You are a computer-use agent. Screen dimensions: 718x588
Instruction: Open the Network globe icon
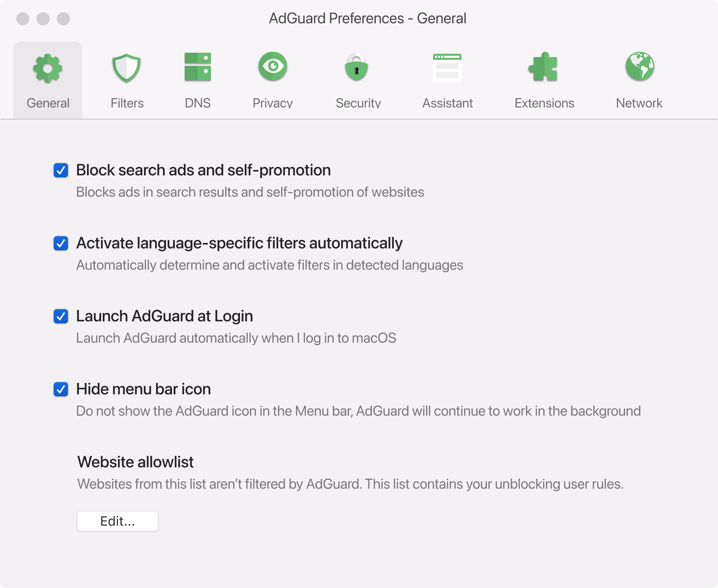[x=639, y=66]
